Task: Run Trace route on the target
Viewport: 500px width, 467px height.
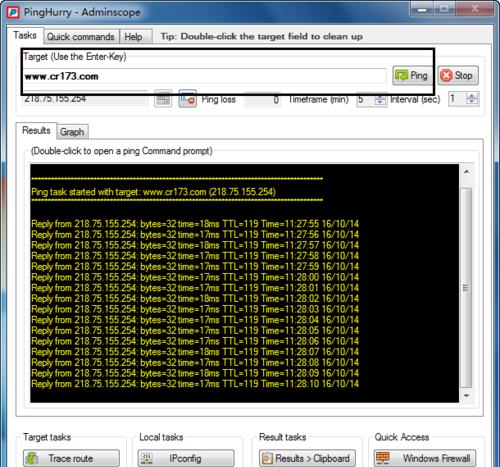Action: 71,458
